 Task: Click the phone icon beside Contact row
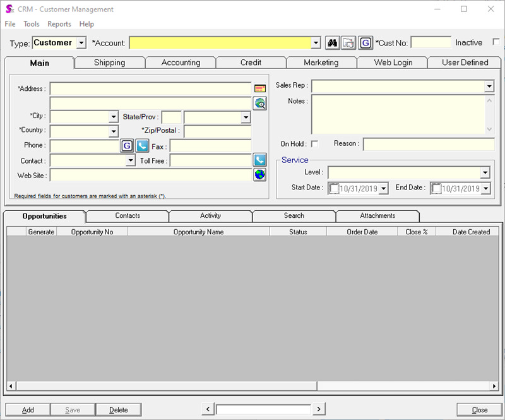coord(259,160)
